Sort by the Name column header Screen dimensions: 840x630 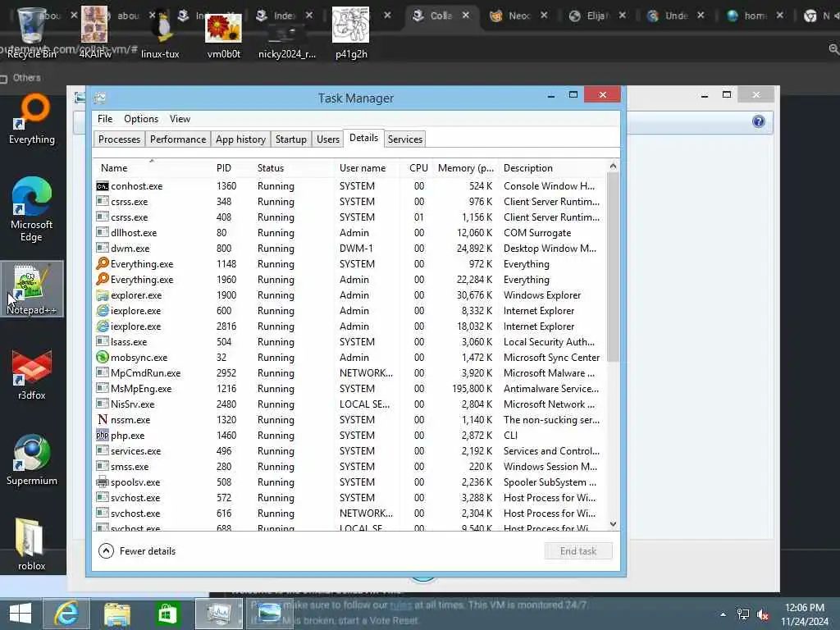click(x=153, y=167)
